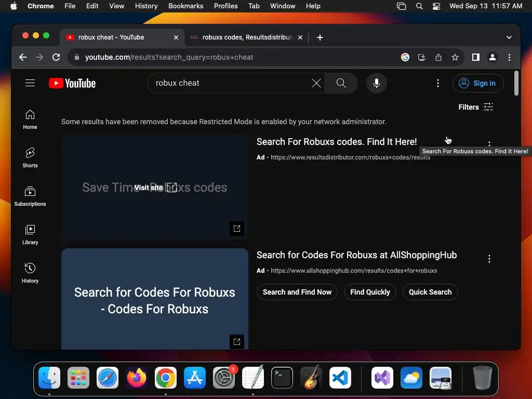The height and width of the screenshot is (399, 532).
Task: Toggle the Chrome side panel
Action: coord(476,57)
